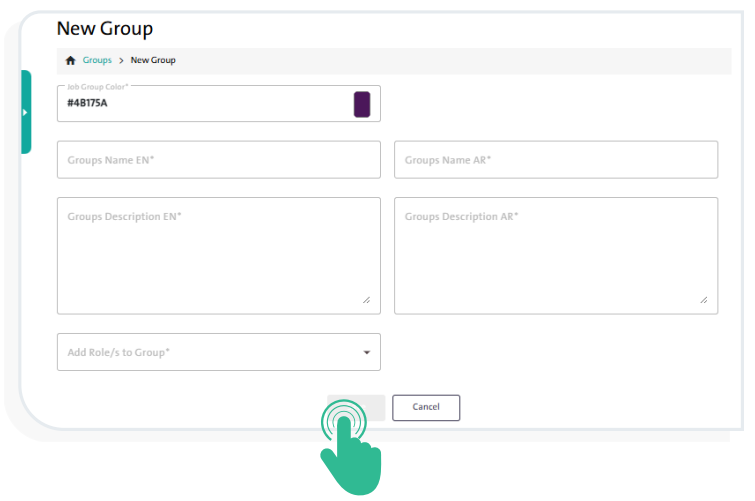Open the Add Role/s to Group dropdown
The image size is (755, 501).
tap(210, 352)
